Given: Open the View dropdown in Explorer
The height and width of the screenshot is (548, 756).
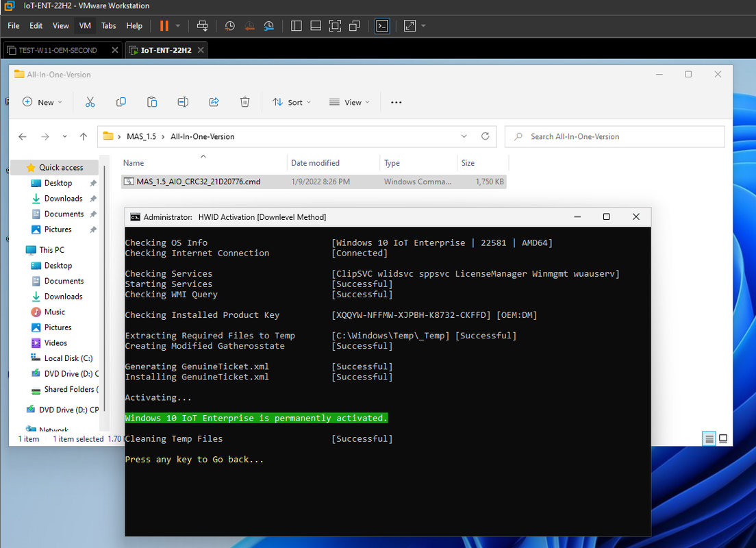Looking at the screenshot, I should (x=349, y=102).
